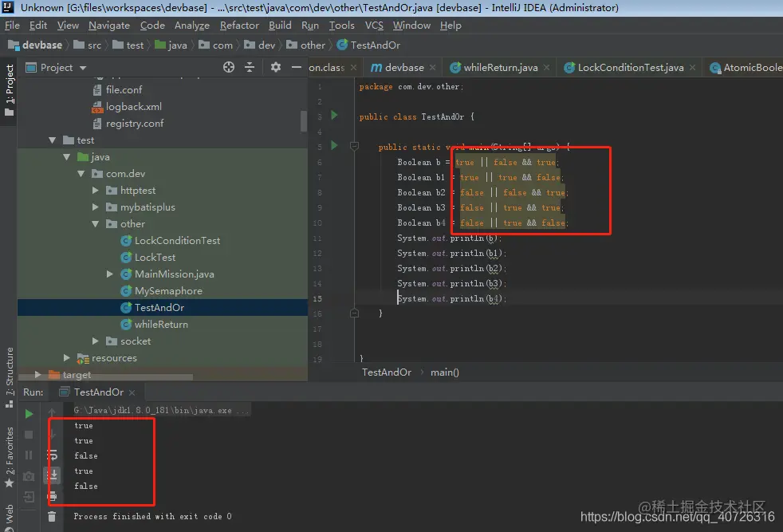The image size is (783, 532).
Task: Click the locate/scroll-from-source target icon
Action: click(229, 67)
